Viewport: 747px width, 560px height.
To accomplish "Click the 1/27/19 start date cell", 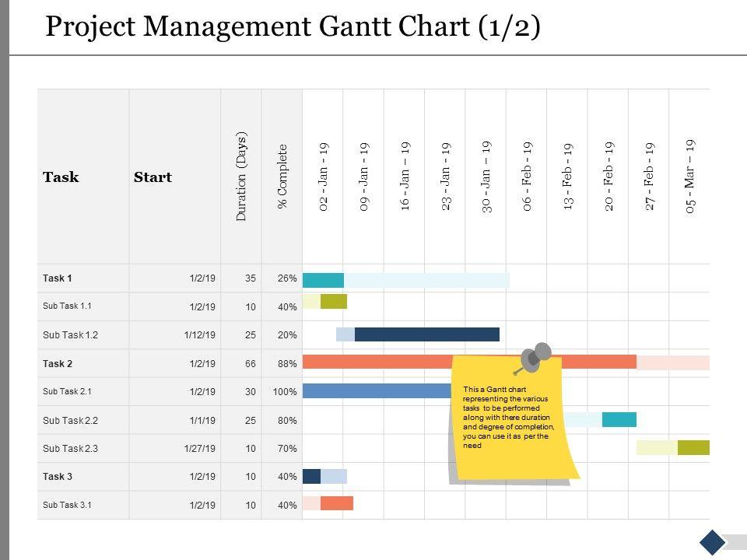I will (200, 448).
